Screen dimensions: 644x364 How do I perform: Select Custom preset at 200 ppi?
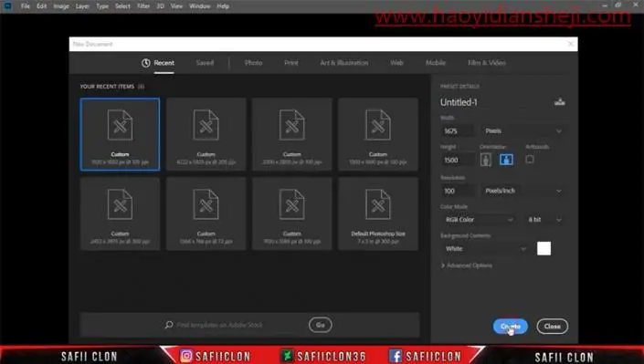206,134
